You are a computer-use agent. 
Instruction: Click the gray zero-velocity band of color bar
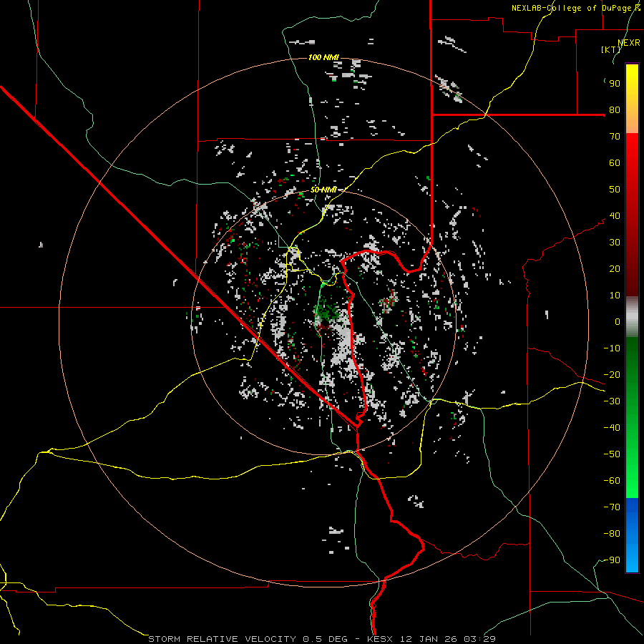(x=632, y=317)
